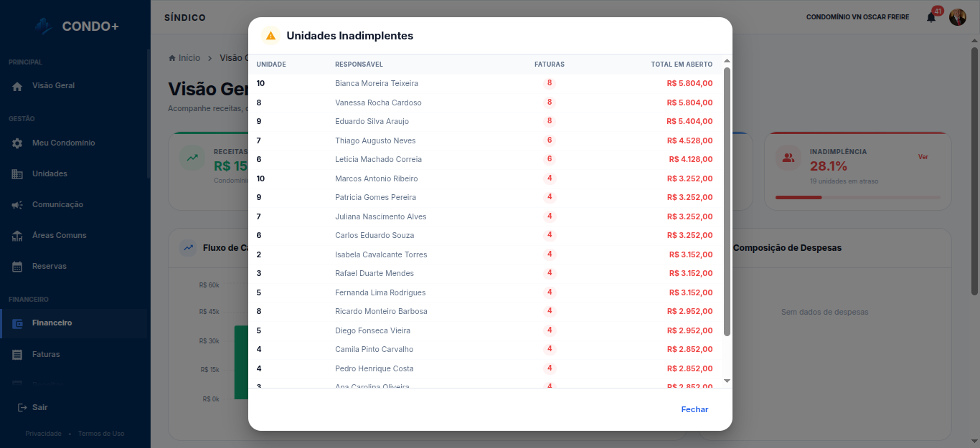Click the dialog table scrollbar thumb
Screen dimensions: 980x448
tap(727, 201)
